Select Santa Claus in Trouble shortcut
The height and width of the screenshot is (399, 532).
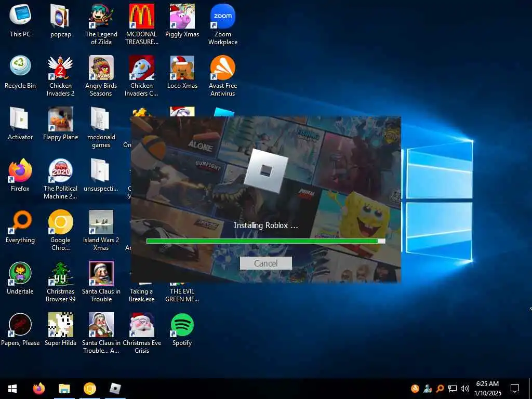tap(101, 282)
